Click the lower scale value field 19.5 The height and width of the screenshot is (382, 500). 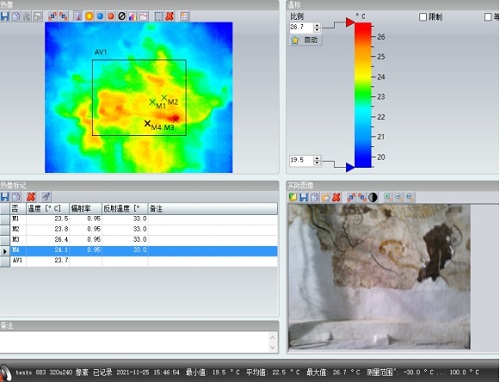tap(302, 160)
